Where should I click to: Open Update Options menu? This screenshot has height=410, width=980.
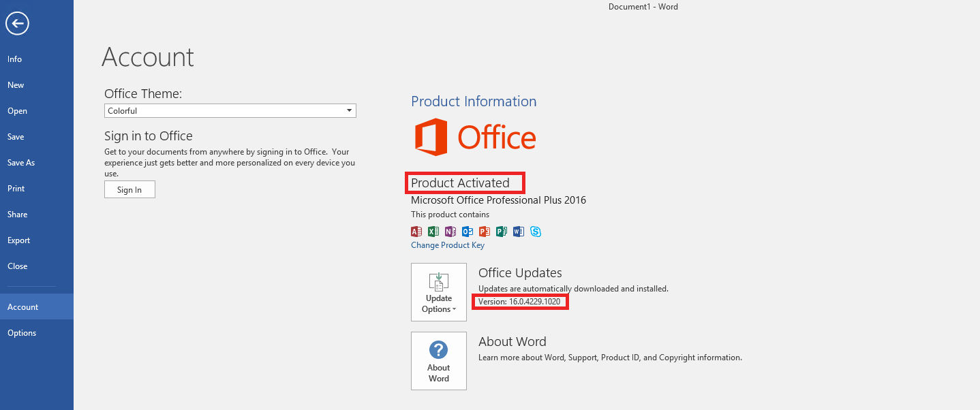coord(439,291)
